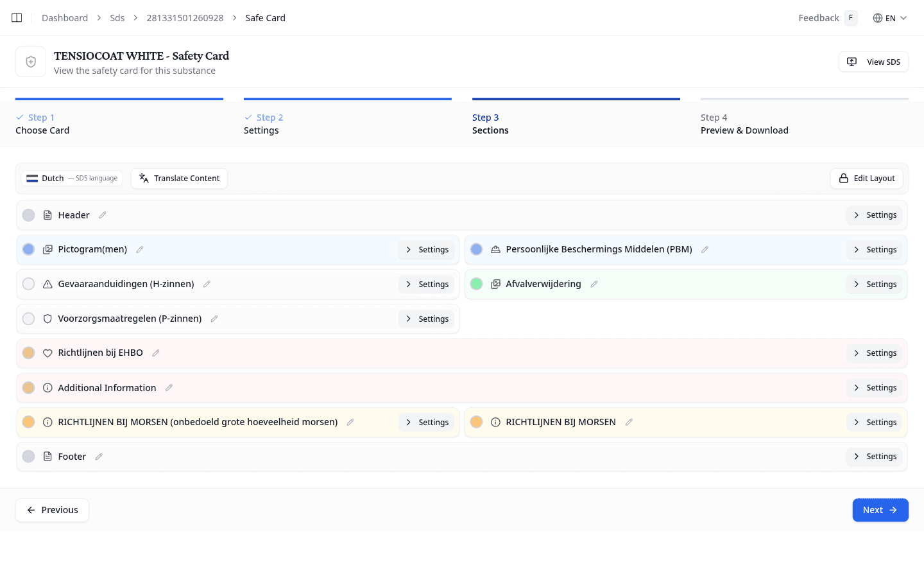Click the heart icon of Richtlijnen bij EHBO

pos(47,353)
